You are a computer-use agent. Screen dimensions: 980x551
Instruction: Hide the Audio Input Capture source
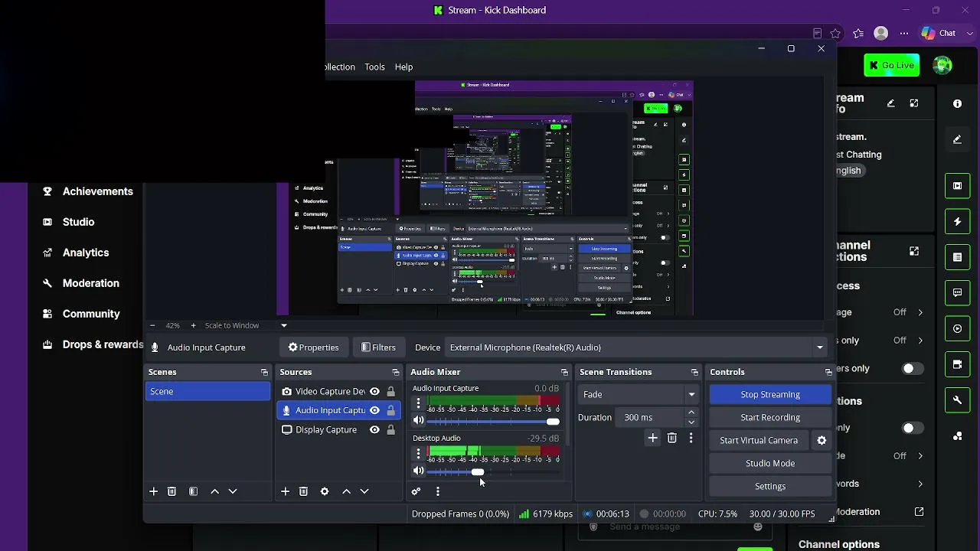point(374,410)
